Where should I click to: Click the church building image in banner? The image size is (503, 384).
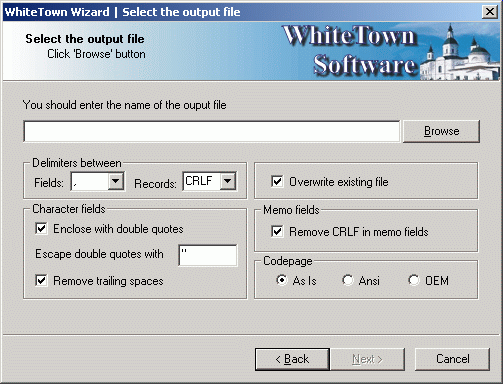(460, 53)
